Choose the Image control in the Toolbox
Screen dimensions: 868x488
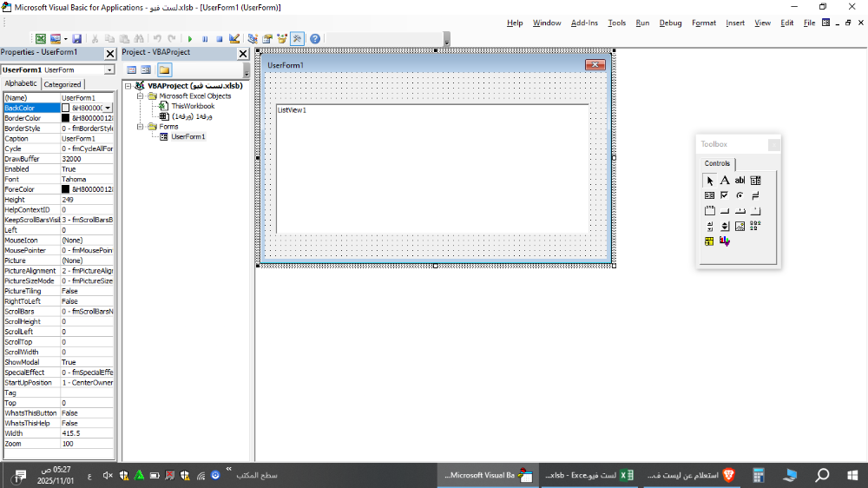740,226
